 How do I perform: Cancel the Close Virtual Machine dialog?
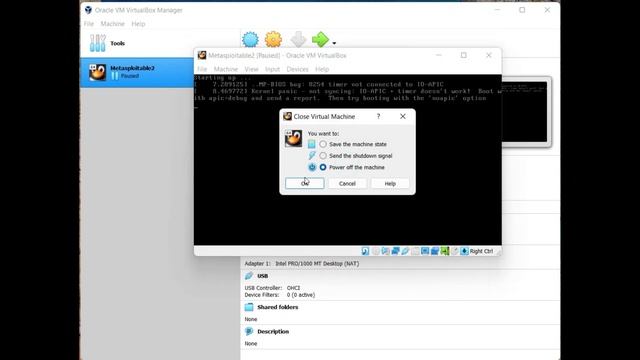point(347,183)
